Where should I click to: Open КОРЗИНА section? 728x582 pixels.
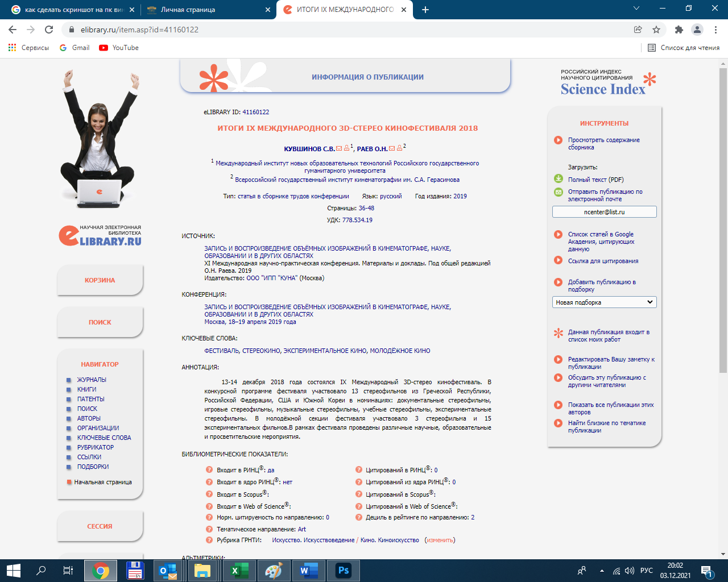point(100,280)
